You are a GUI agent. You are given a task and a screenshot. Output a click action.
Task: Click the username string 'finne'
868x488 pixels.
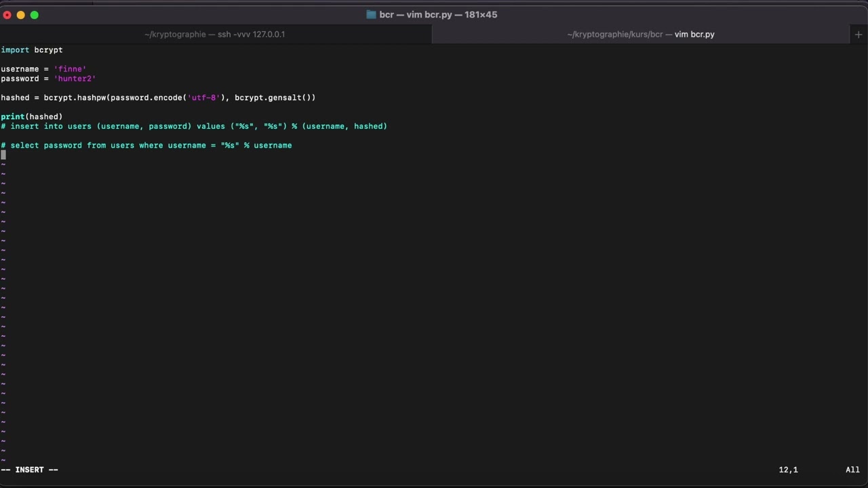click(x=70, y=68)
